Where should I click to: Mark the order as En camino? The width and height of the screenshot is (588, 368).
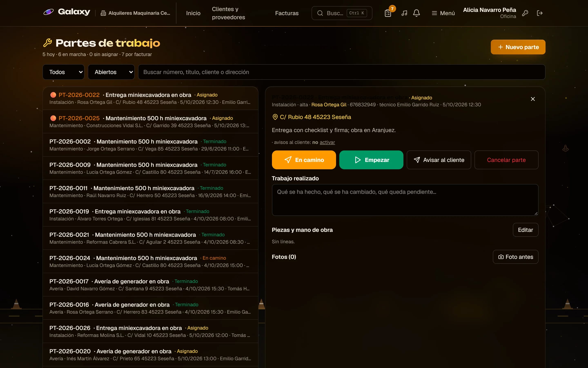[x=304, y=160]
